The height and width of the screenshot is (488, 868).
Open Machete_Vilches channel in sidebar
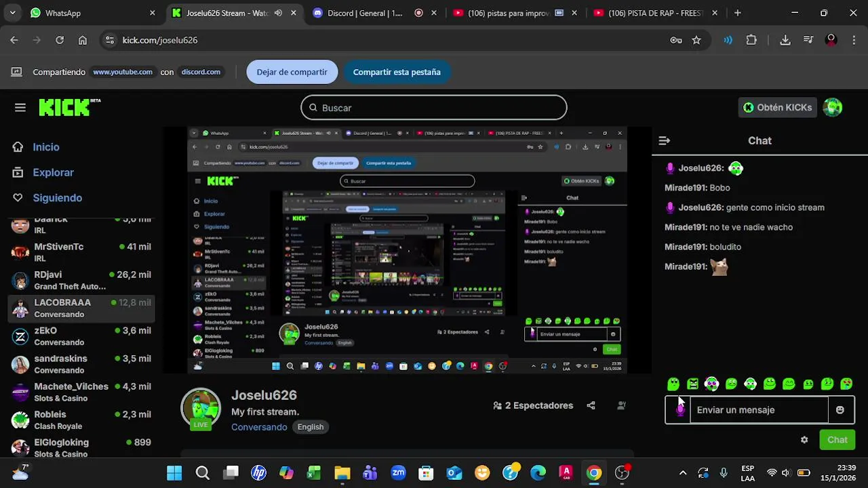point(83,392)
